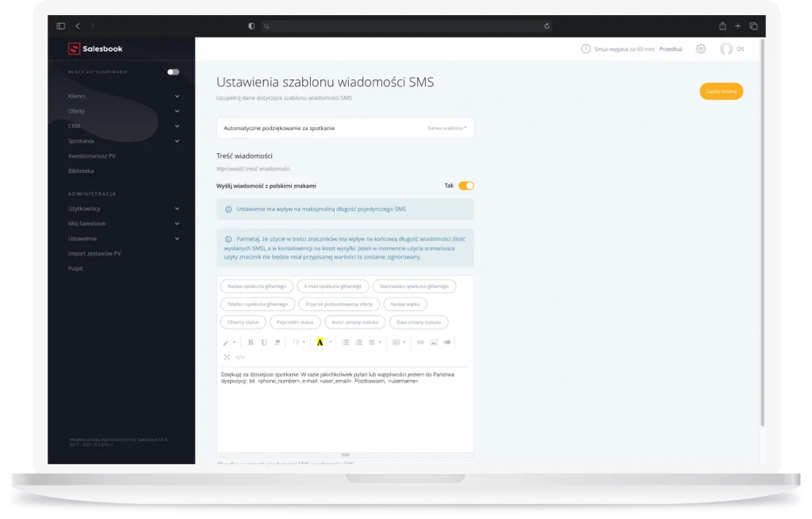Click the Przedłuż session link
Viewport: 812px width, 519px height.
(x=671, y=49)
